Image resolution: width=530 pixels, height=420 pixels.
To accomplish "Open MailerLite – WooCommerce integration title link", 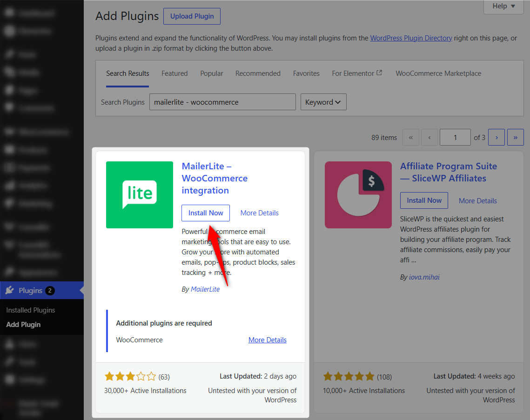I will coord(215,179).
